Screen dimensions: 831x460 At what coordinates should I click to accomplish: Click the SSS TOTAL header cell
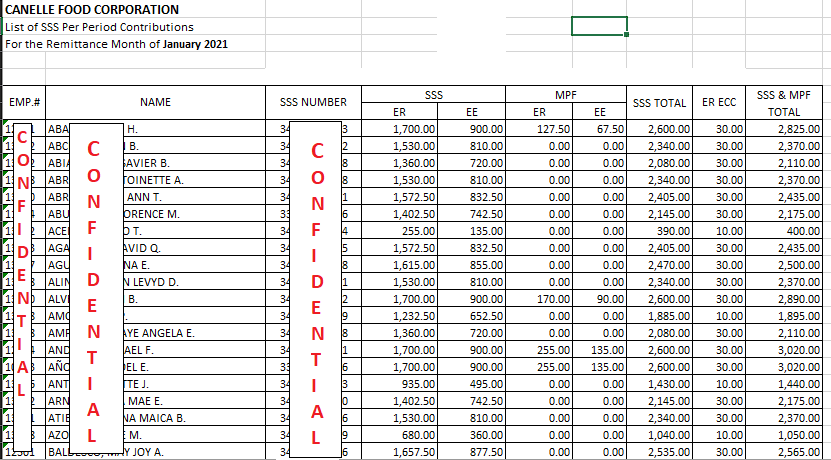(x=659, y=102)
